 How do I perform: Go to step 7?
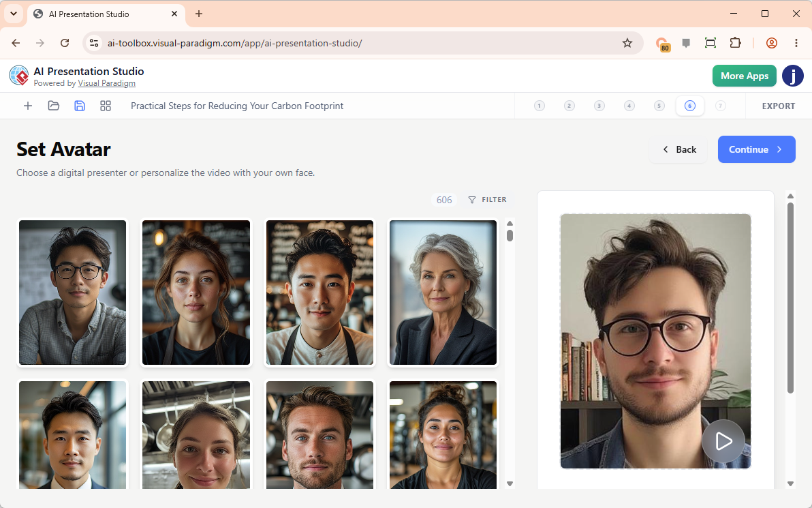point(720,106)
